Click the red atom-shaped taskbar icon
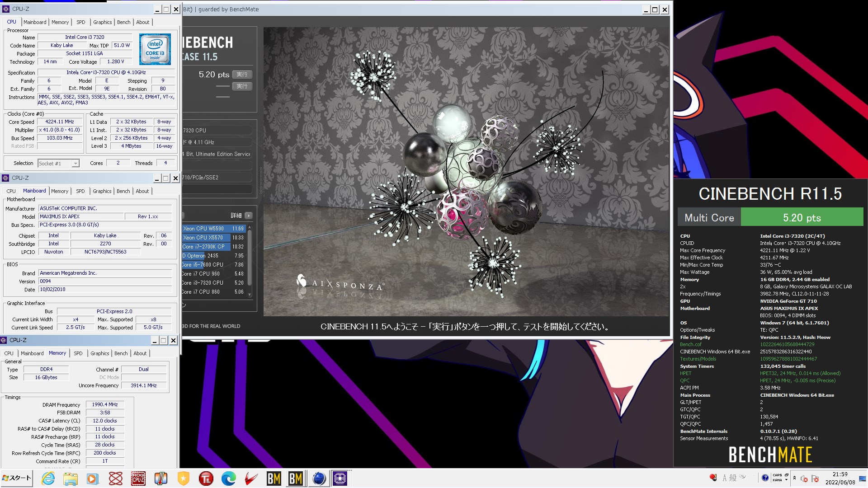The image size is (868, 488). pos(116,479)
